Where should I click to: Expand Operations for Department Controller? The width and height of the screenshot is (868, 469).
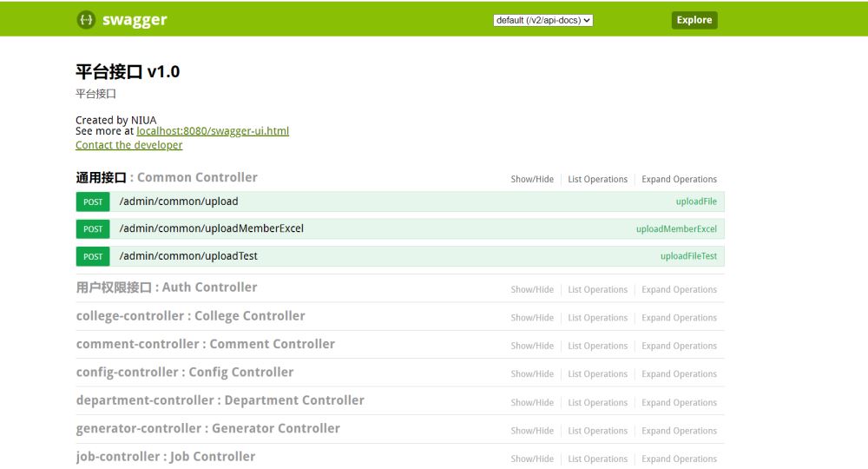pyautogui.click(x=679, y=402)
